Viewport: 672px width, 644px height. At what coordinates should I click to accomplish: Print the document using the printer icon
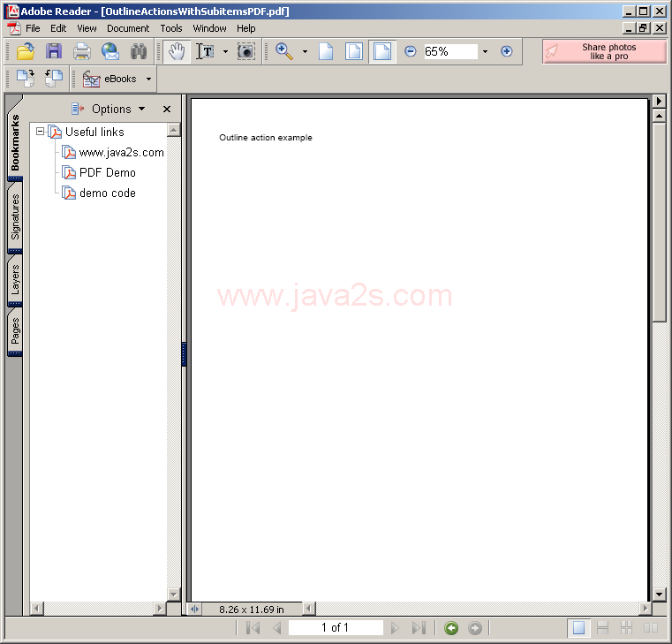tap(82, 51)
